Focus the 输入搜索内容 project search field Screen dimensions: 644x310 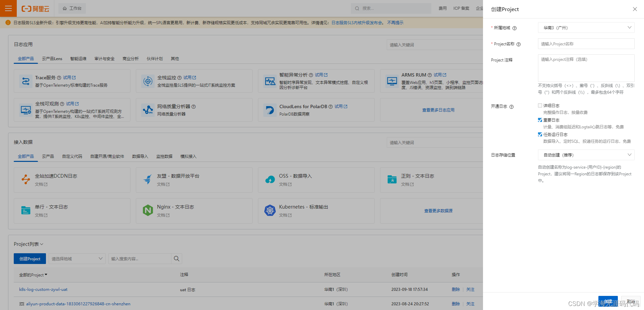pos(140,259)
